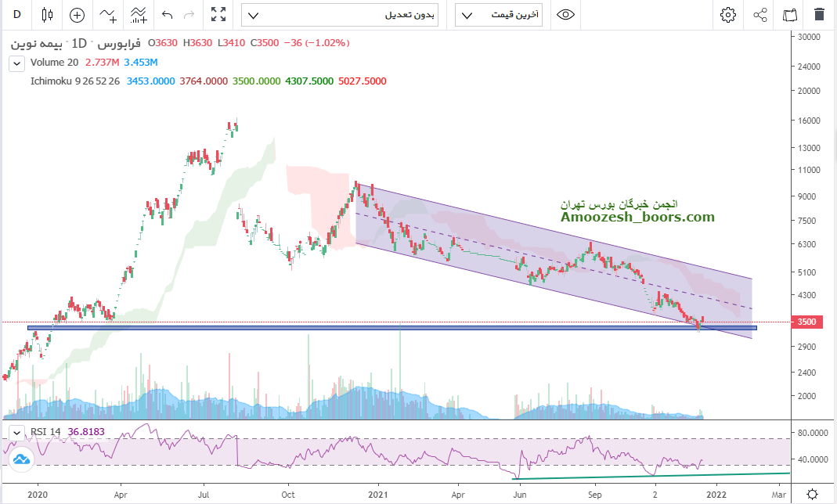Click the Ichimoku 9 26 52 26 label
This screenshot has width=837, height=504.
[x=75, y=81]
